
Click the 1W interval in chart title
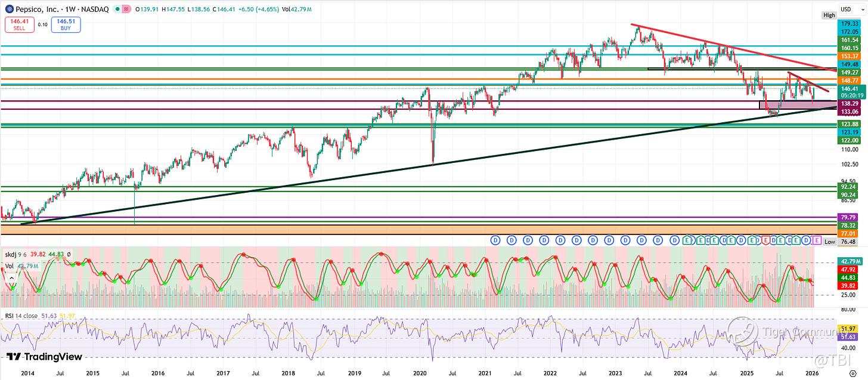[70, 9]
